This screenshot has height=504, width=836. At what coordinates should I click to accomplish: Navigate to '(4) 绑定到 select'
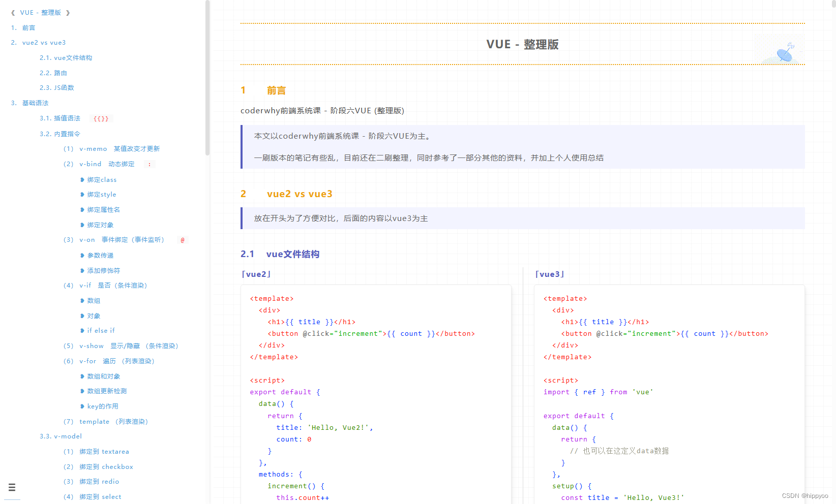pos(92,497)
